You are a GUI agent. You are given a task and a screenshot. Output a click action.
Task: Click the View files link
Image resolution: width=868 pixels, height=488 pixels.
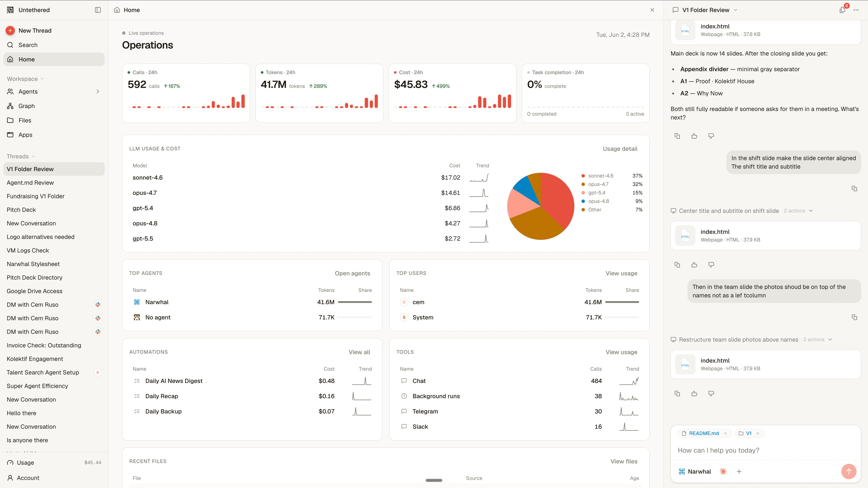pos(624,462)
